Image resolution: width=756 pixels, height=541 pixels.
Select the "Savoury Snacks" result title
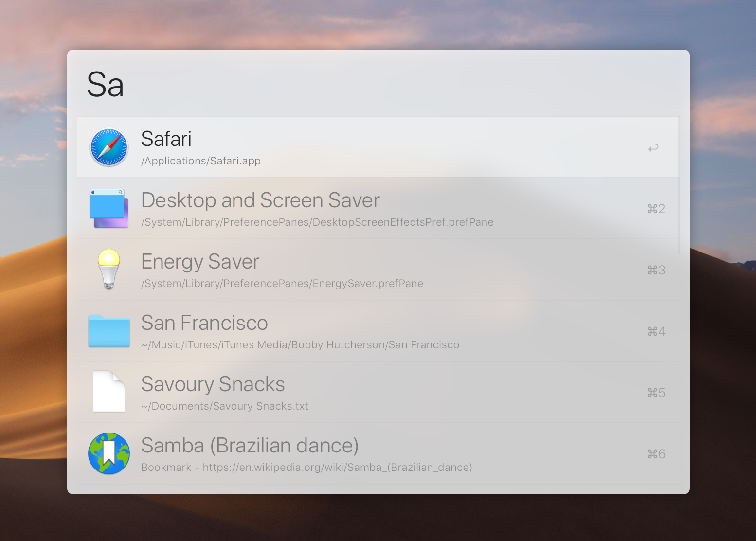(x=213, y=384)
